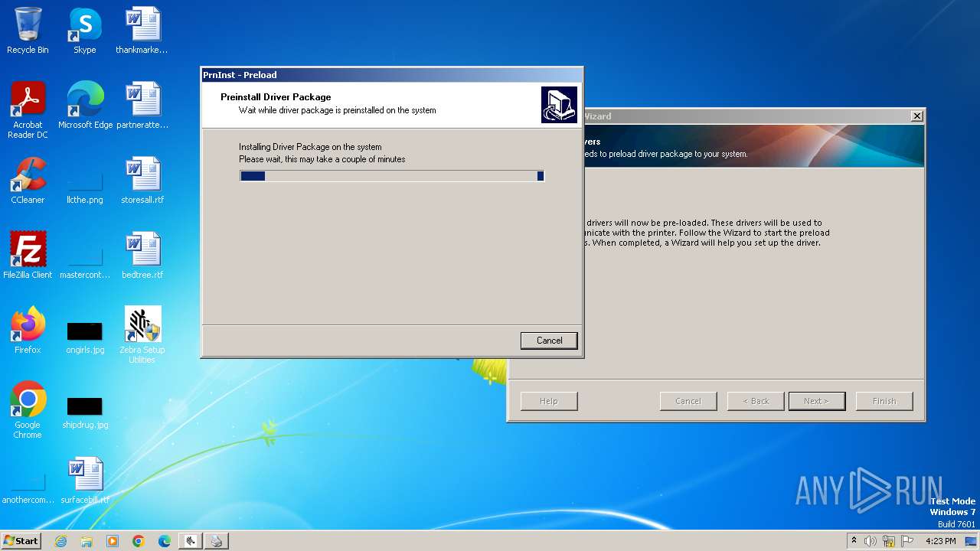Open the partneratte... document icon
The image size is (980, 551).
(142, 106)
